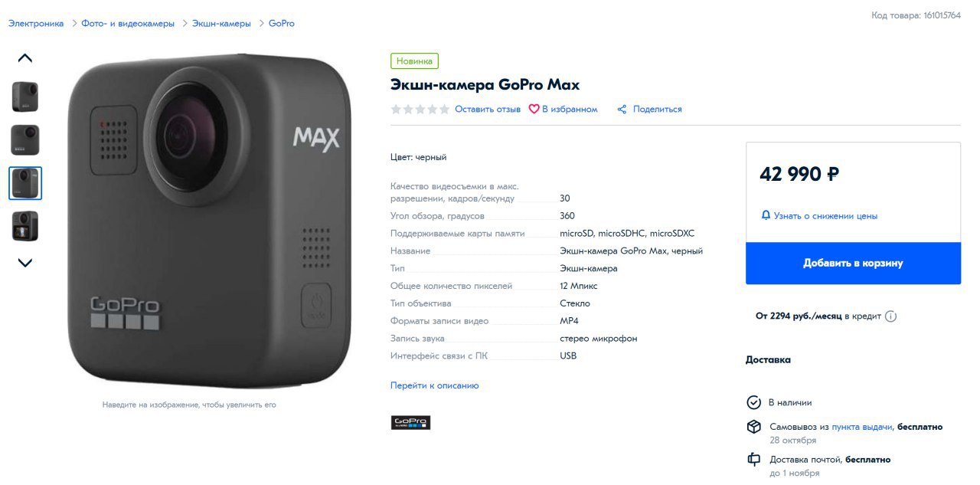This screenshot has width=980, height=485.
Task: Add product with Добавить в корзину
Action: pos(853,263)
